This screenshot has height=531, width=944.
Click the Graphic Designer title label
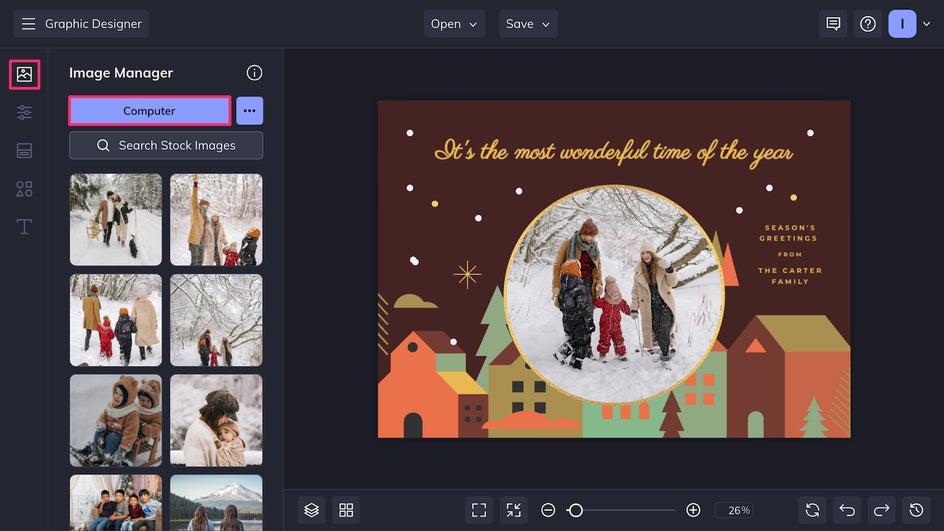[93, 24]
